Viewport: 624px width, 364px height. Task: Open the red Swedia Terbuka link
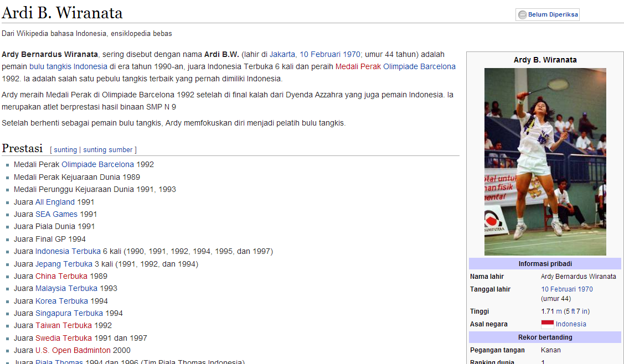pos(64,338)
